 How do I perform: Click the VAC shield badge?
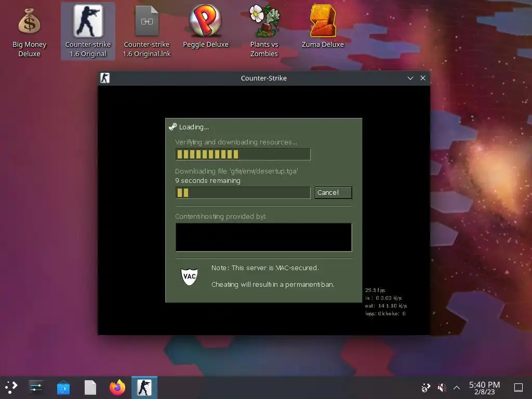point(189,276)
